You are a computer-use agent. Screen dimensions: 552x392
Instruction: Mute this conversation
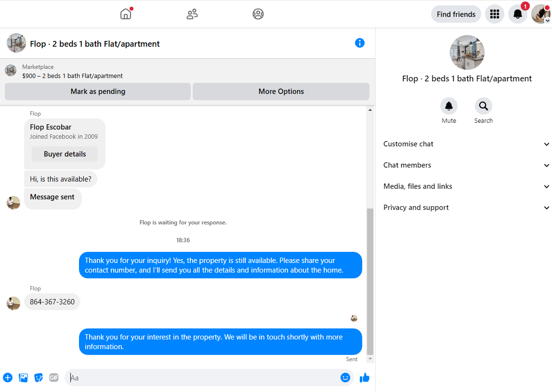449,110
